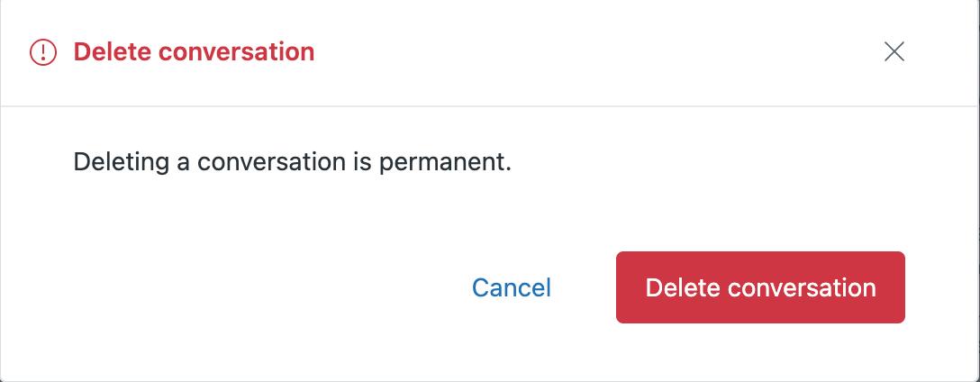The width and height of the screenshot is (980, 382).
Task: Click the red Delete conversation button
Action: coord(760,287)
